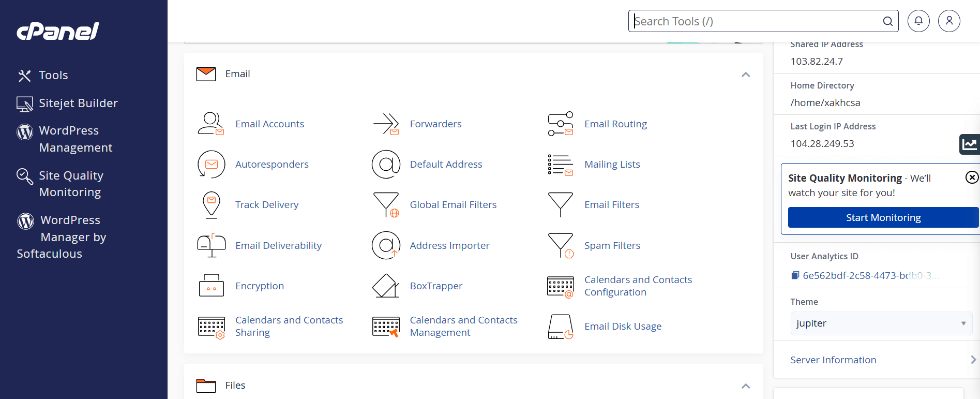Open the Theme dropdown showing jupiter
Screen dimensions: 980x399
click(x=881, y=323)
